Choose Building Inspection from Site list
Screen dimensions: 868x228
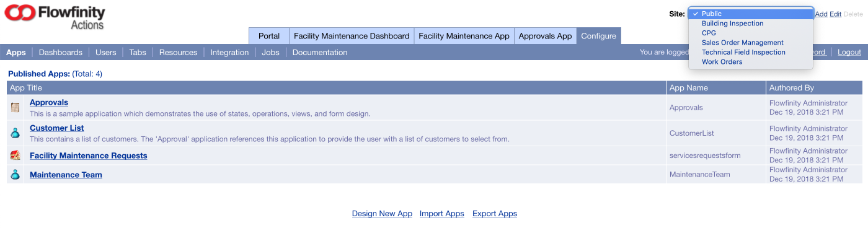(751, 24)
